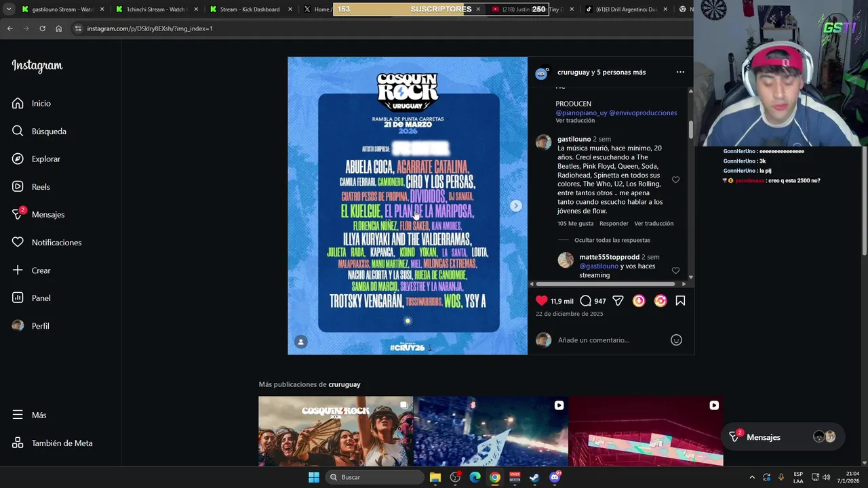Go to next image in carousel
This screenshot has height=488, width=868.
pos(515,205)
